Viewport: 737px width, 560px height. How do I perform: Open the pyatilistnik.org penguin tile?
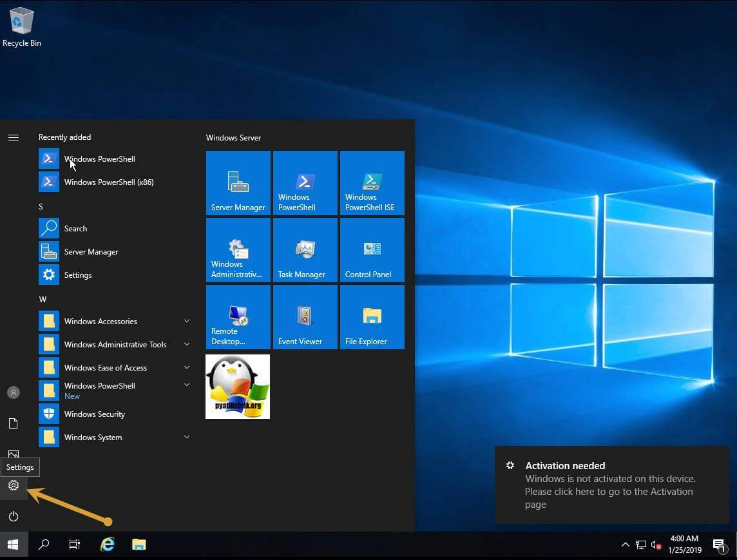[238, 387]
